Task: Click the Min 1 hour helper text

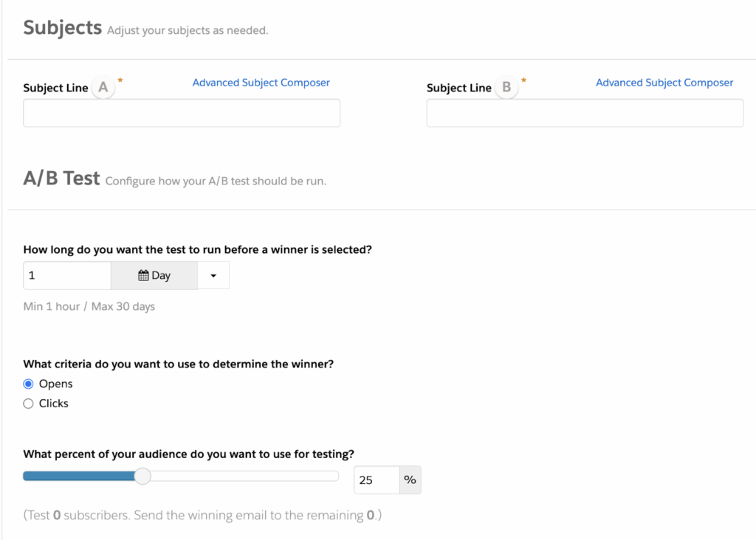Action: (x=89, y=306)
